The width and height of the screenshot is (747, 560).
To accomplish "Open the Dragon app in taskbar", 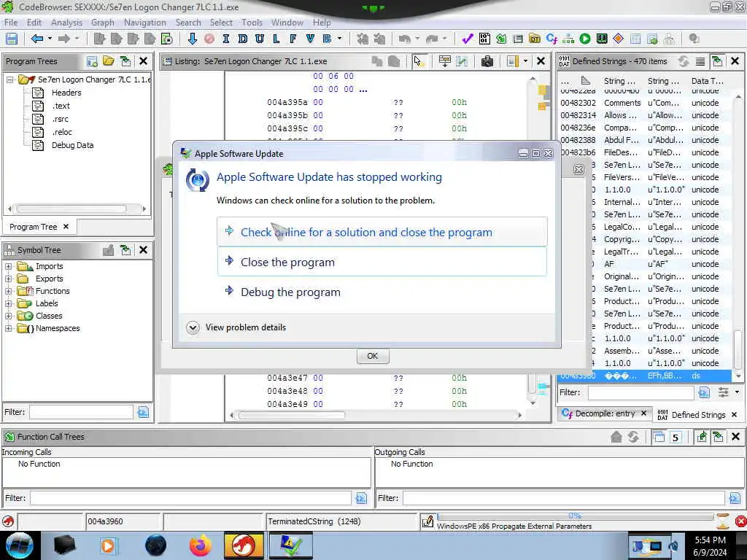I will 244,545.
